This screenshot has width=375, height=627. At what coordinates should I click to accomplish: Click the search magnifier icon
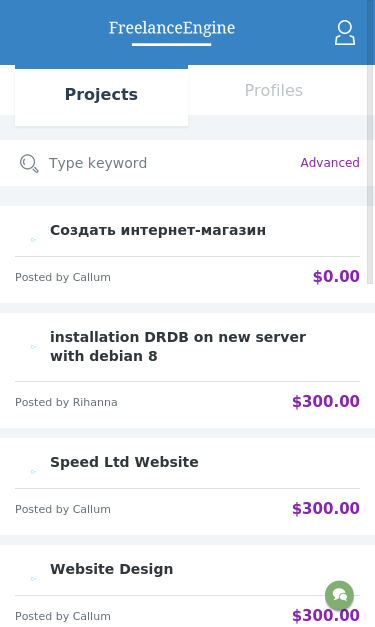pos(29,164)
